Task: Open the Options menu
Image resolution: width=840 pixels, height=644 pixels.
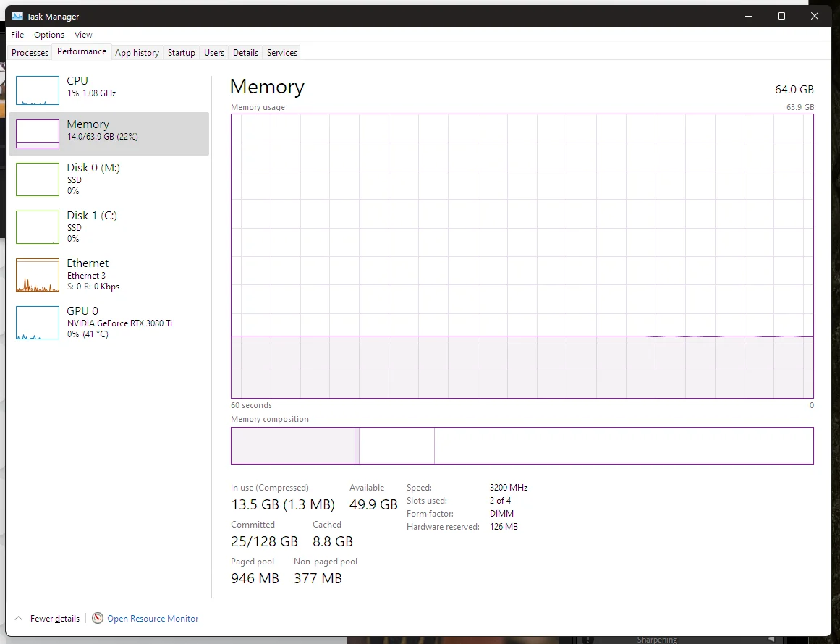Action: click(49, 35)
